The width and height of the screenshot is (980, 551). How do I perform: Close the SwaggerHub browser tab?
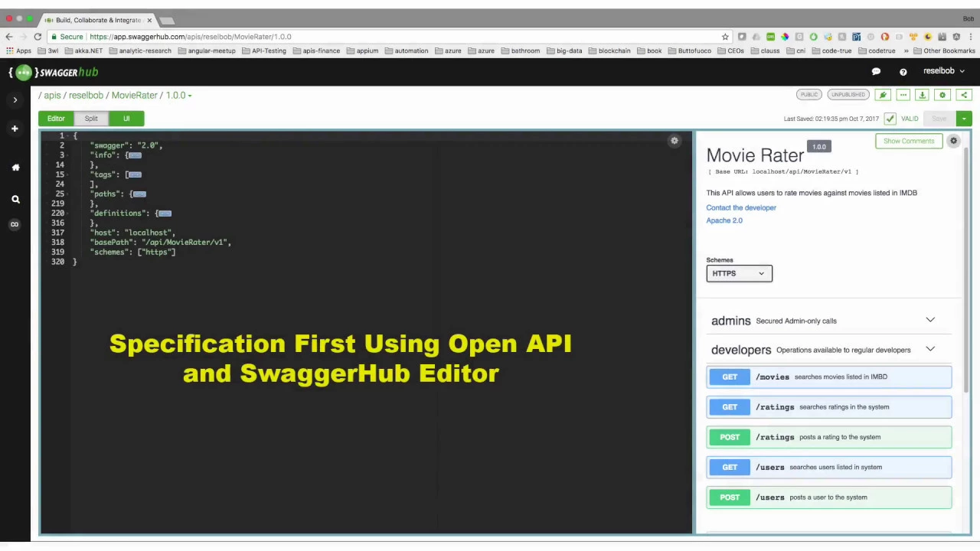click(x=149, y=20)
